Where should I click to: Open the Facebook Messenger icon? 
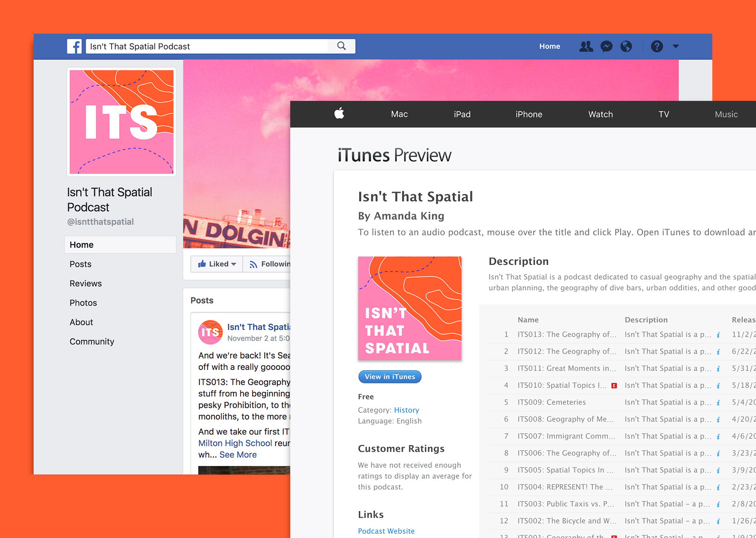(606, 46)
